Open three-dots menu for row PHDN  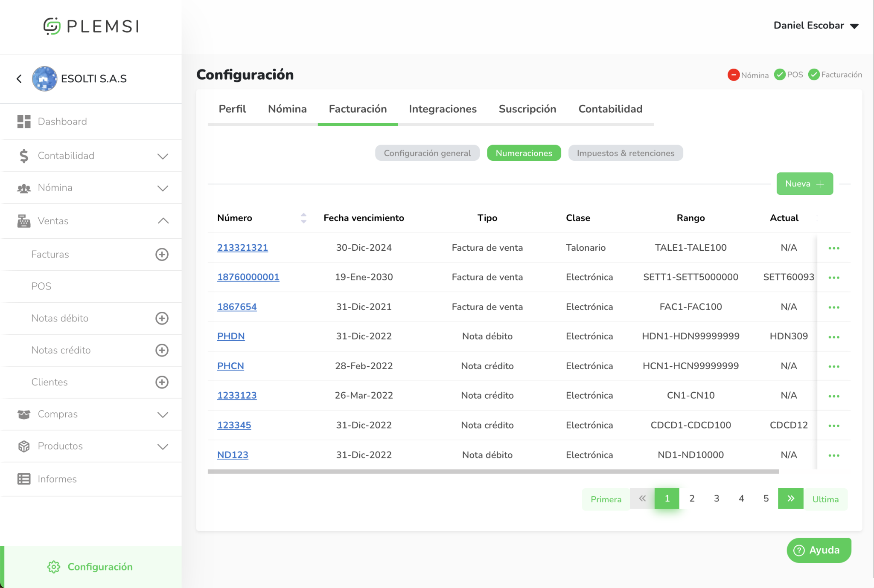pos(833,337)
